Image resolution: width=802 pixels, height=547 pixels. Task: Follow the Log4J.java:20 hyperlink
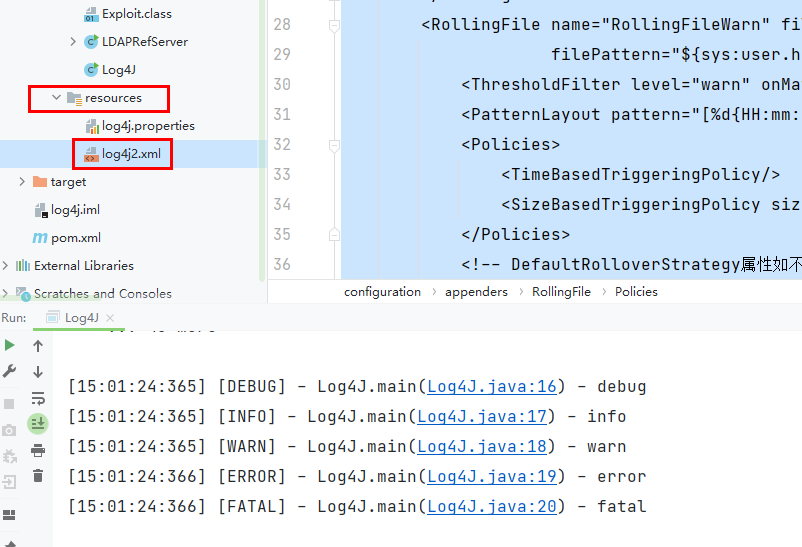(491, 507)
